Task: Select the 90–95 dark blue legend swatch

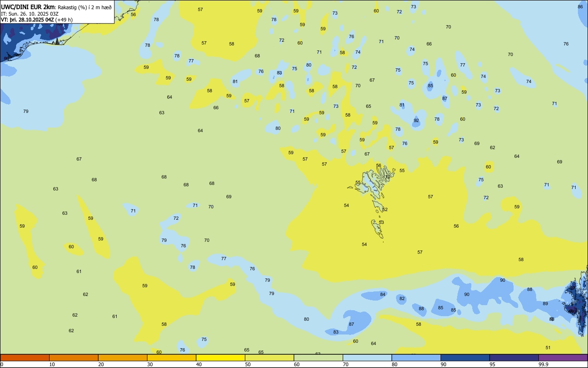Action: tap(465, 357)
